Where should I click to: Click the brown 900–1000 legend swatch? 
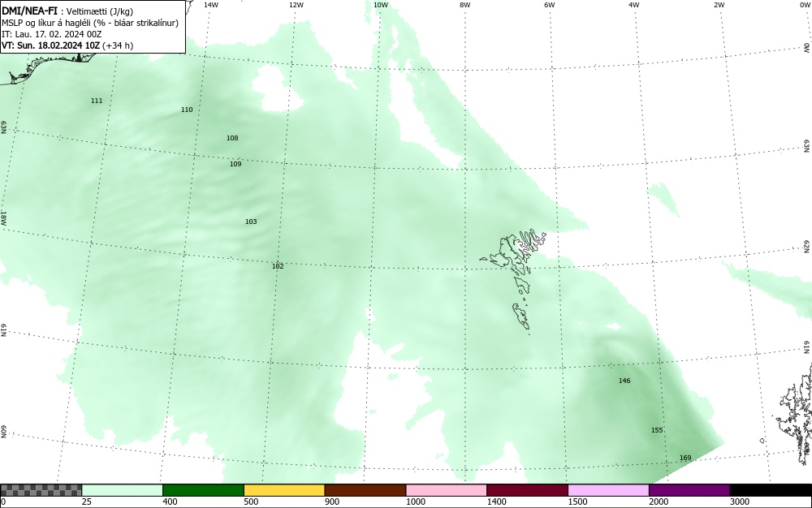point(365,490)
